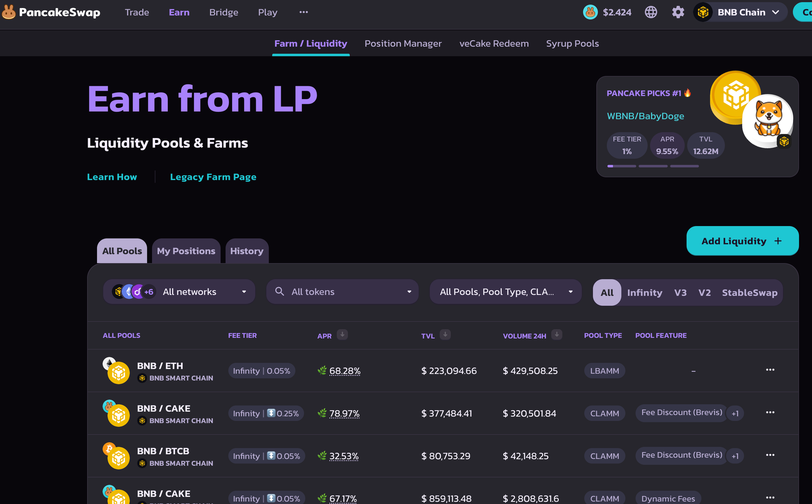Open the Trade menu
This screenshot has width=812, height=504.
point(137,12)
